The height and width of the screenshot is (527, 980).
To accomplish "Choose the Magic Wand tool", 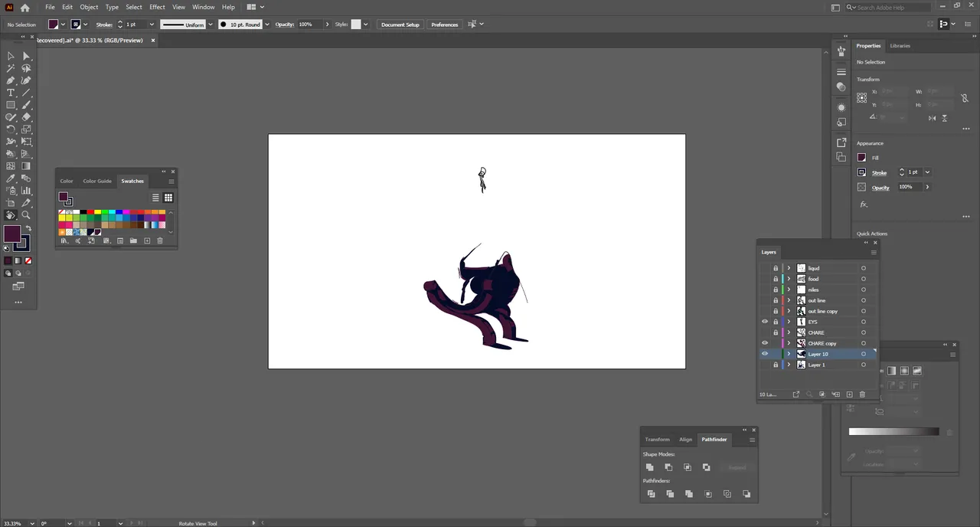I will 11,68.
